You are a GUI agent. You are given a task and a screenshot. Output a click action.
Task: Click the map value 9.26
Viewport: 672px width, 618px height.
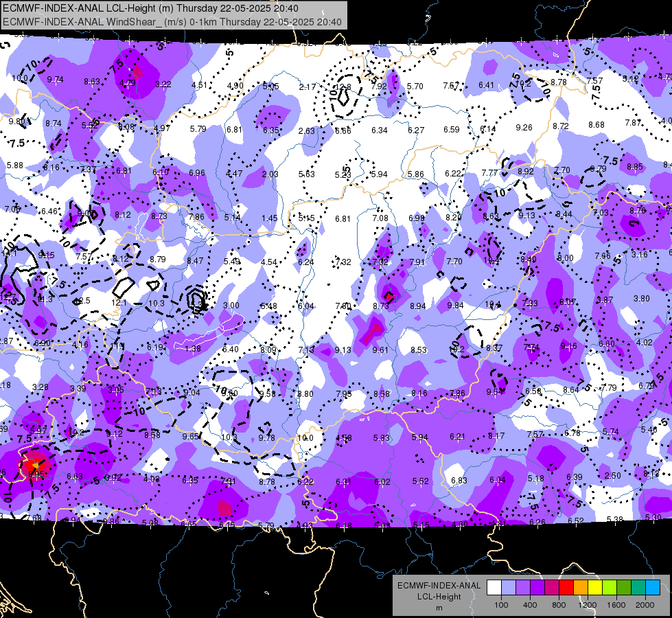point(524,127)
